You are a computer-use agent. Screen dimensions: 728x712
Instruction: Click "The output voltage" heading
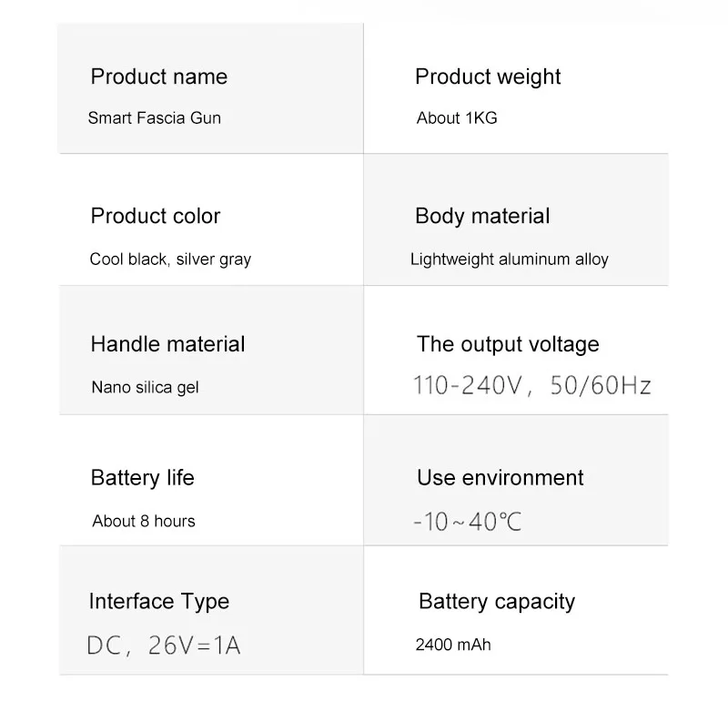click(508, 344)
